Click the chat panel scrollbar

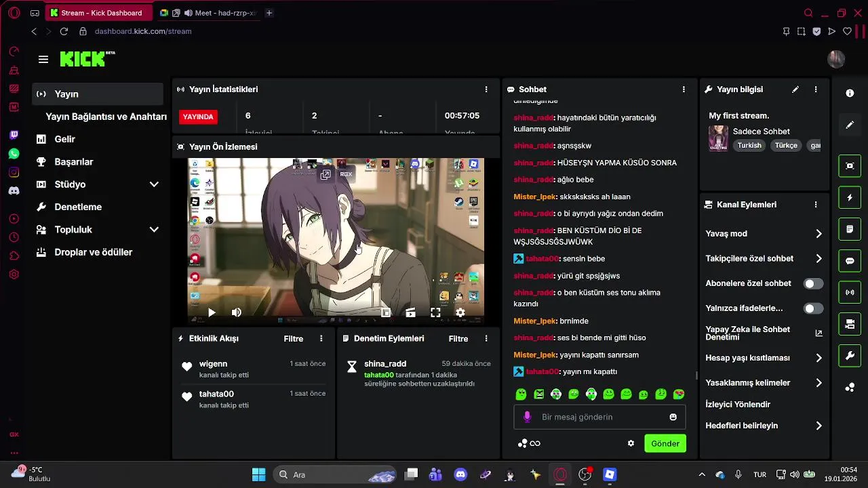pyautogui.click(x=696, y=375)
